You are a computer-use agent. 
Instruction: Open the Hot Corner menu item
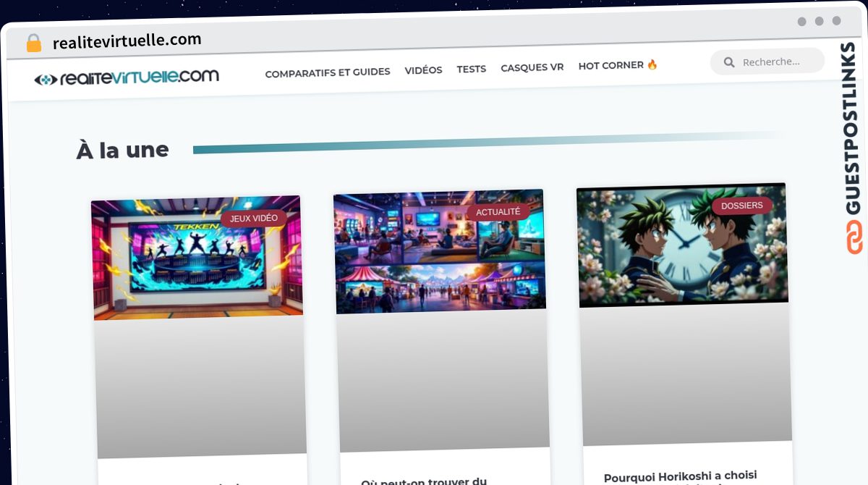coord(610,66)
